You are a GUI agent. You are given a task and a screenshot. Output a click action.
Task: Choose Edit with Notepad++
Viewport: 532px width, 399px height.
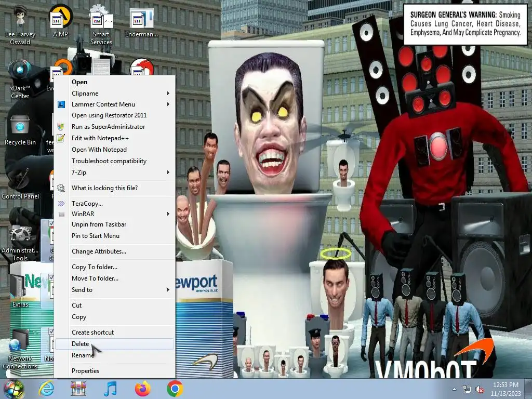point(114,138)
